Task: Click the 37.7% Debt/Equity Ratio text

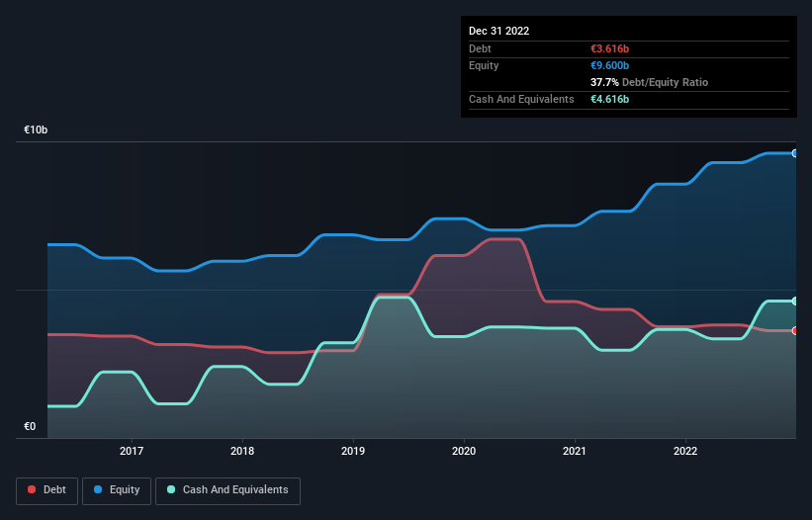Action: coord(649,82)
